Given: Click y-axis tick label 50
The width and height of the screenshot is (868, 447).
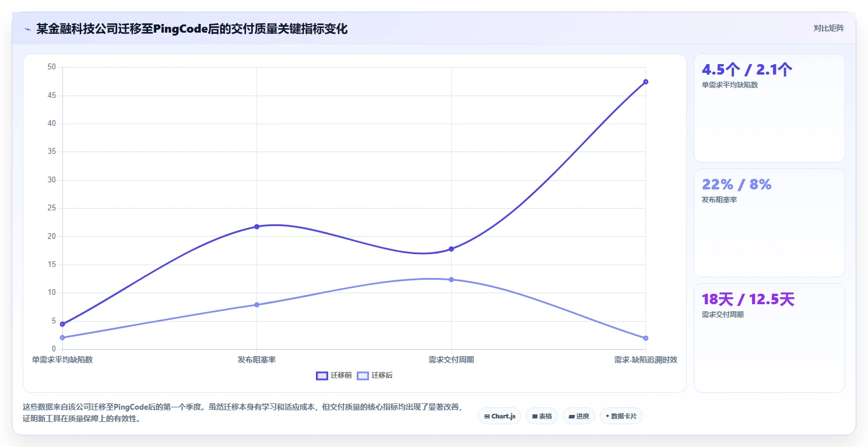Looking at the screenshot, I should pos(51,67).
